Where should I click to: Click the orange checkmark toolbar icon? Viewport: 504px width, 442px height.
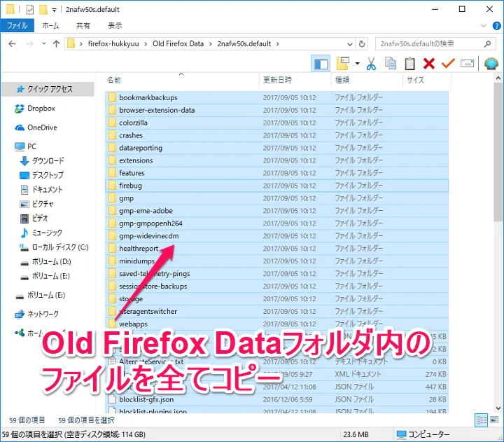pos(448,63)
